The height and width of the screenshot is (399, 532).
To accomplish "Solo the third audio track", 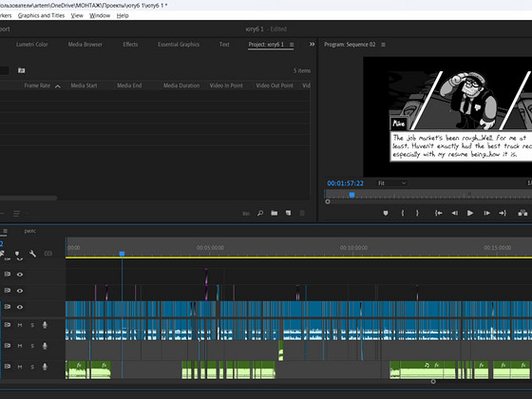I will pyautogui.click(x=32, y=367).
